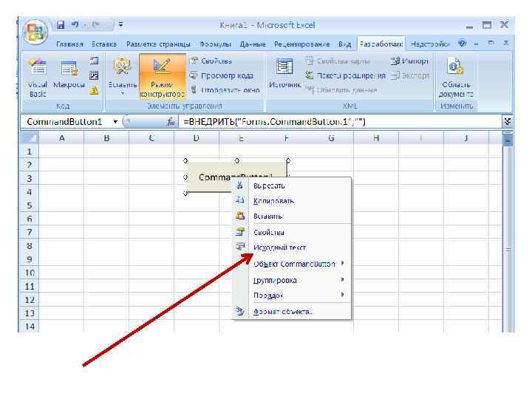Open macro security warning icon
This screenshot has width=532, height=399.
94,90
